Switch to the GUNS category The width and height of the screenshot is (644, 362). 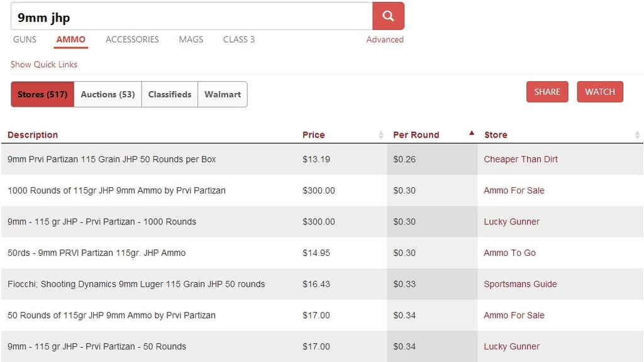pos(25,40)
